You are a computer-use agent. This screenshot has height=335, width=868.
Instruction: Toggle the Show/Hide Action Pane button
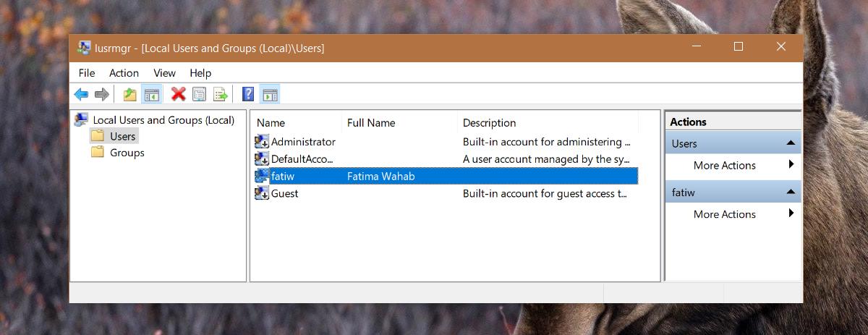270,94
